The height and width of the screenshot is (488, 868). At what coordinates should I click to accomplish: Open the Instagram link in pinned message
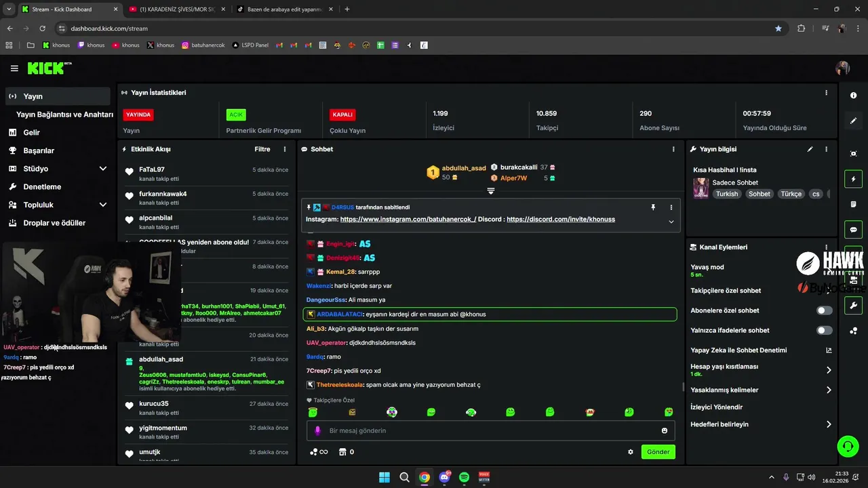click(408, 220)
